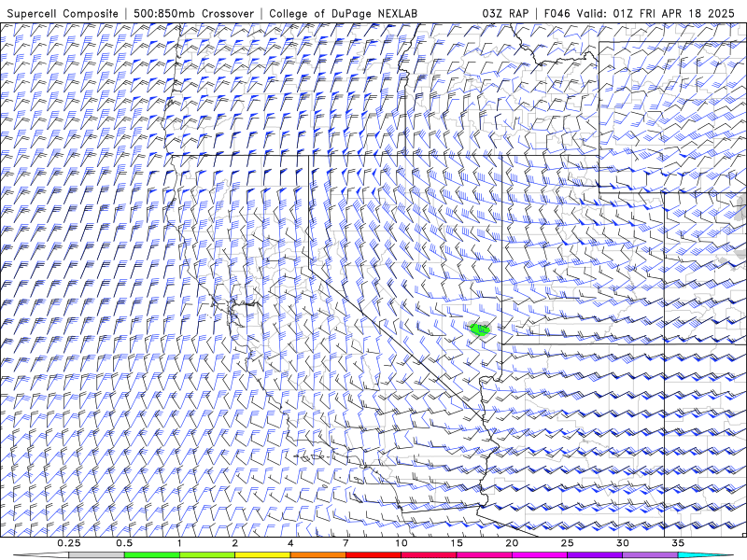Click the "0.25" color scale label
The image size is (747, 560).
[69, 543]
